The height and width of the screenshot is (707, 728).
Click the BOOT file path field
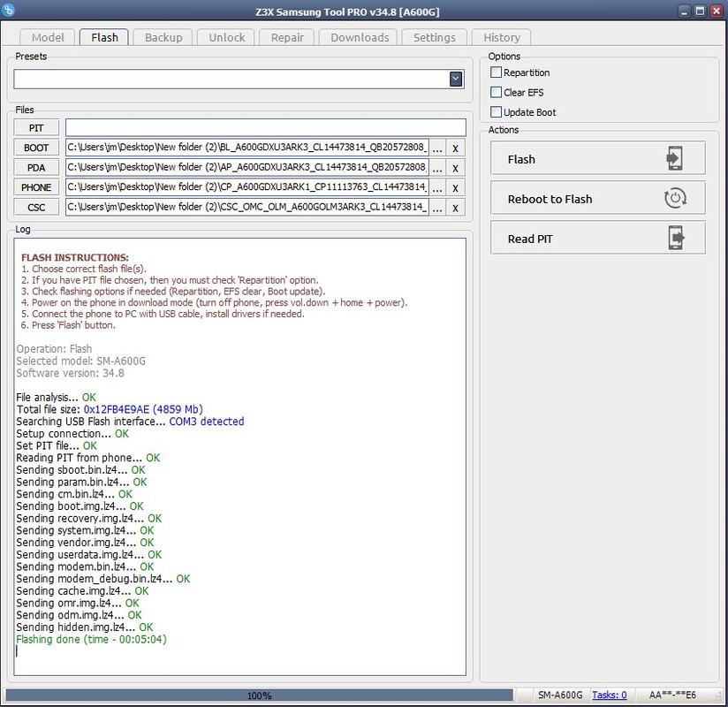(x=247, y=148)
